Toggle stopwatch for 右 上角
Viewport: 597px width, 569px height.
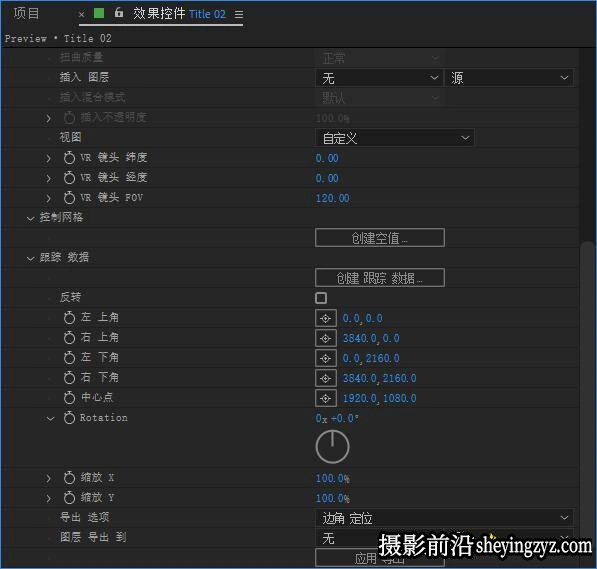coord(69,337)
